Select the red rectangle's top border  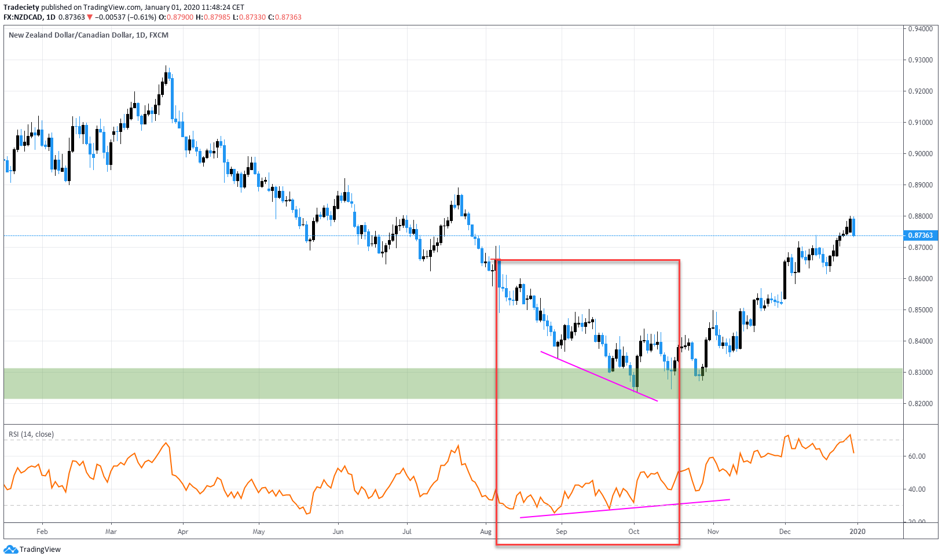tap(588, 260)
